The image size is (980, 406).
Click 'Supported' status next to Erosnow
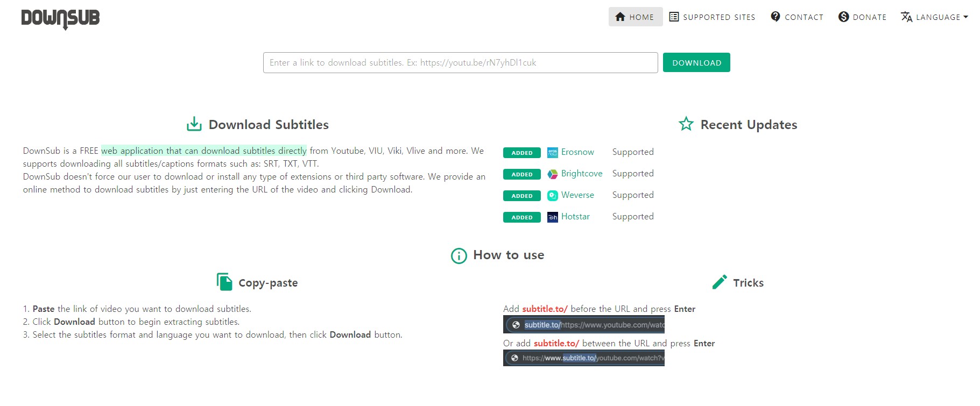pos(633,152)
